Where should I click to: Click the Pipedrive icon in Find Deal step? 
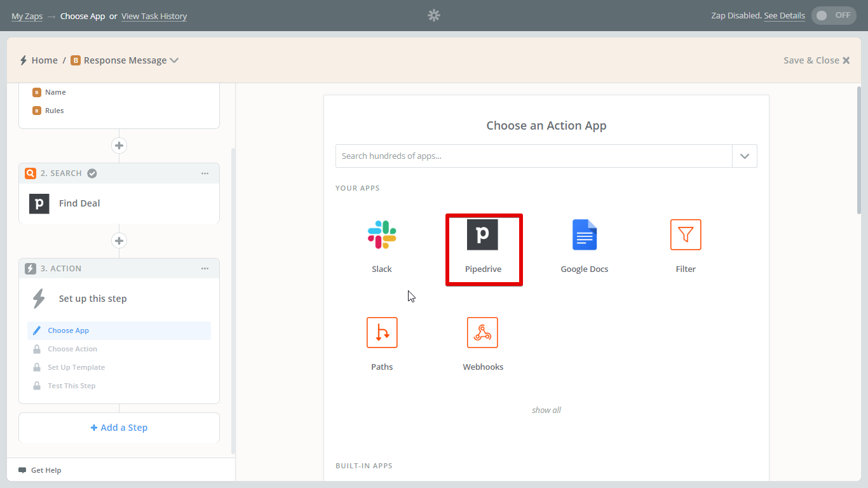coord(39,203)
